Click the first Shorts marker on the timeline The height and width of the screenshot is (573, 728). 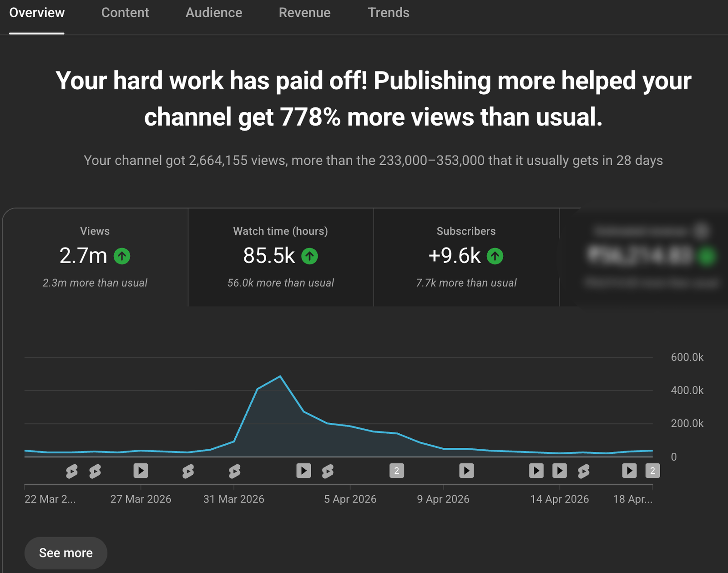pyautogui.click(x=71, y=471)
